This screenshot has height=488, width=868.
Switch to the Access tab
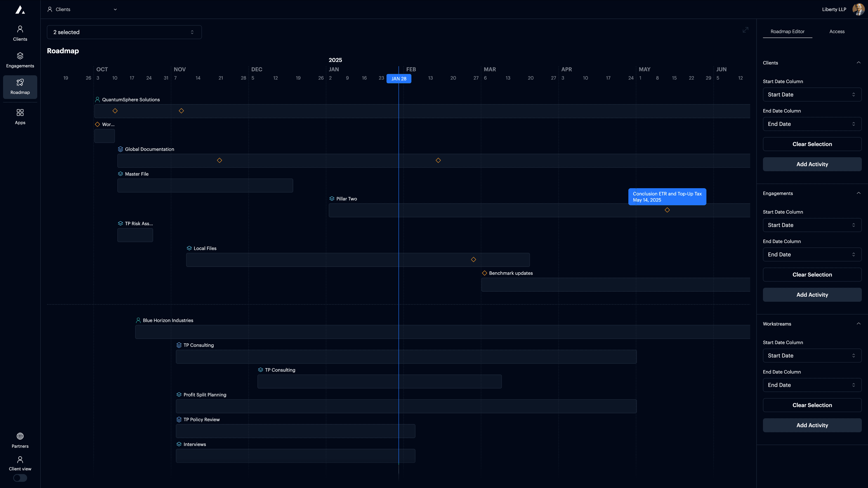click(837, 31)
